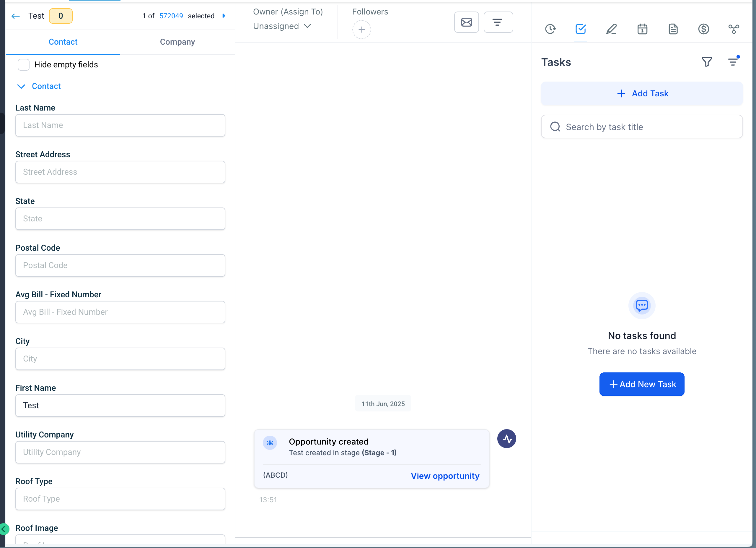Click inside the Search by task title field
The height and width of the screenshot is (548, 756).
pos(641,127)
